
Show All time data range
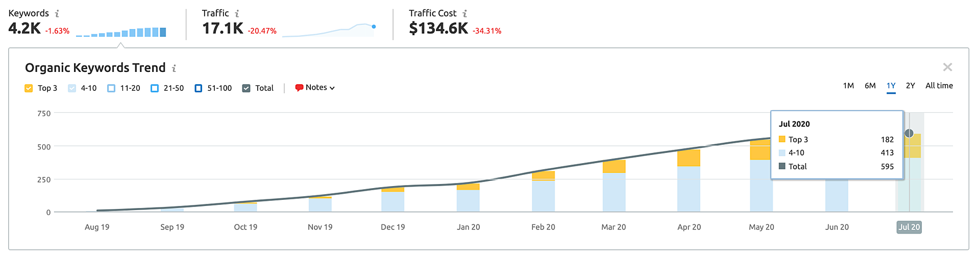click(939, 86)
